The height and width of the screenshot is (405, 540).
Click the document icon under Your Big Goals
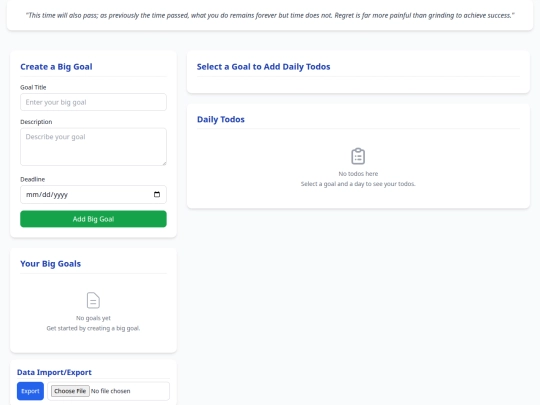click(x=93, y=300)
